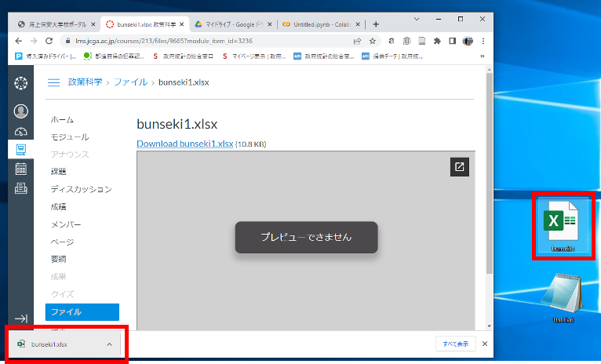Open the Canvas inbox icon in sidebar
Viewport: 601px width, 364px height.
tap(21, 187)
